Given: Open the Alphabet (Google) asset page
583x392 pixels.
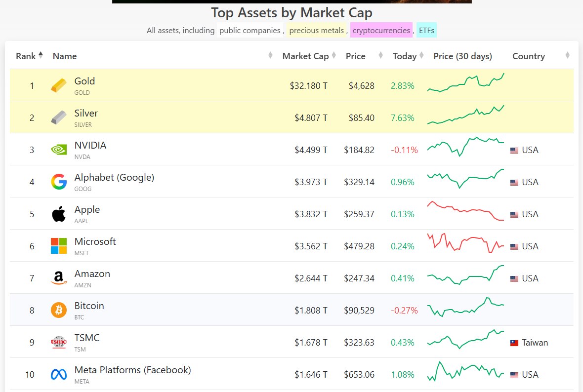Looking at the screenshot, I should (114, 177).
